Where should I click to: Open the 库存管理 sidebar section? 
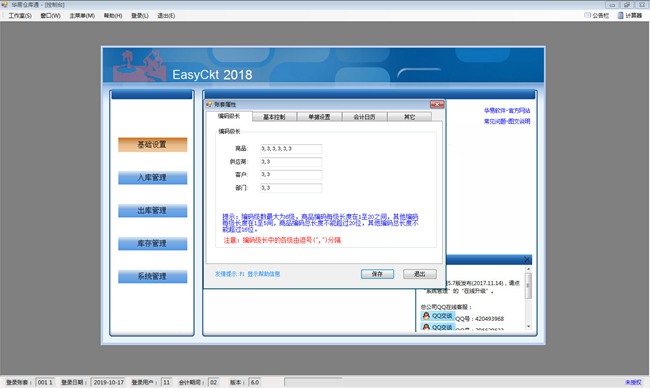tap(152, 243)
